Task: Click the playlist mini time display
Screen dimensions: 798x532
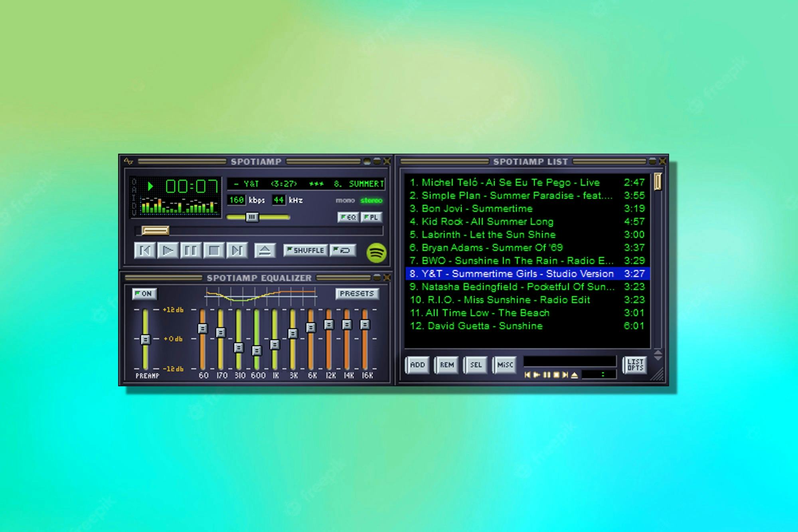Action: [599, 374]
